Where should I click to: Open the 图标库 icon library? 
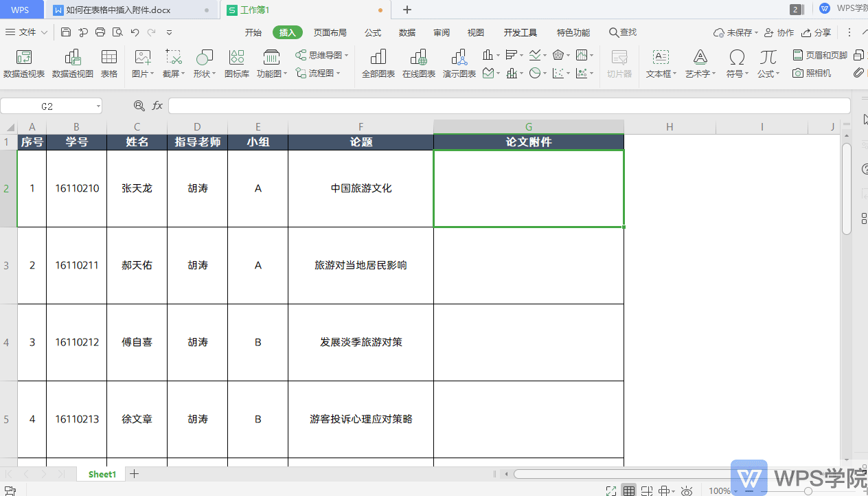click(237, 64)
